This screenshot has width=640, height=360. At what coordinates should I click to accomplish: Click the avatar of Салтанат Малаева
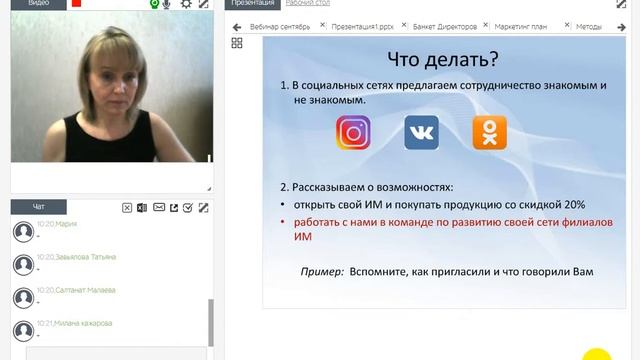click(23, 298)
